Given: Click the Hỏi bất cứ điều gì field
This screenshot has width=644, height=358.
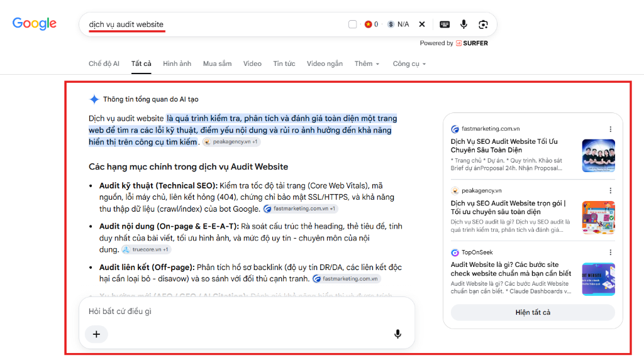Looking at the screenshot, I should pyautogui.click(x=247, y=312).
